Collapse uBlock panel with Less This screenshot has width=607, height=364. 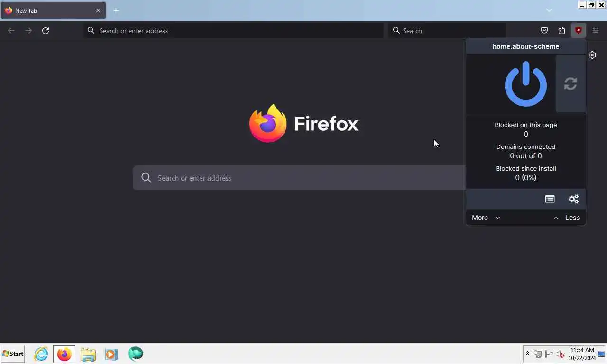click(567, 218)
